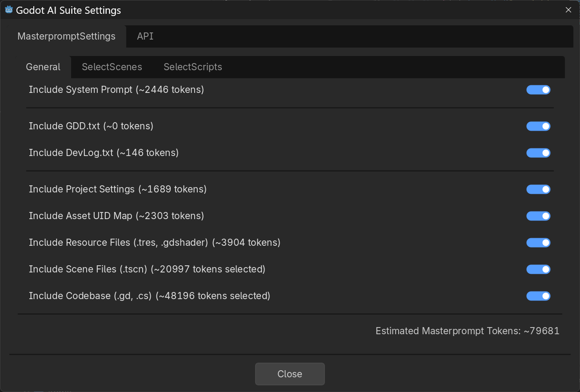Image resolution: width=580 pixels, height=392 pixels.
Task: Open the MasterpromptSettings tab
Action: [66, 36]
